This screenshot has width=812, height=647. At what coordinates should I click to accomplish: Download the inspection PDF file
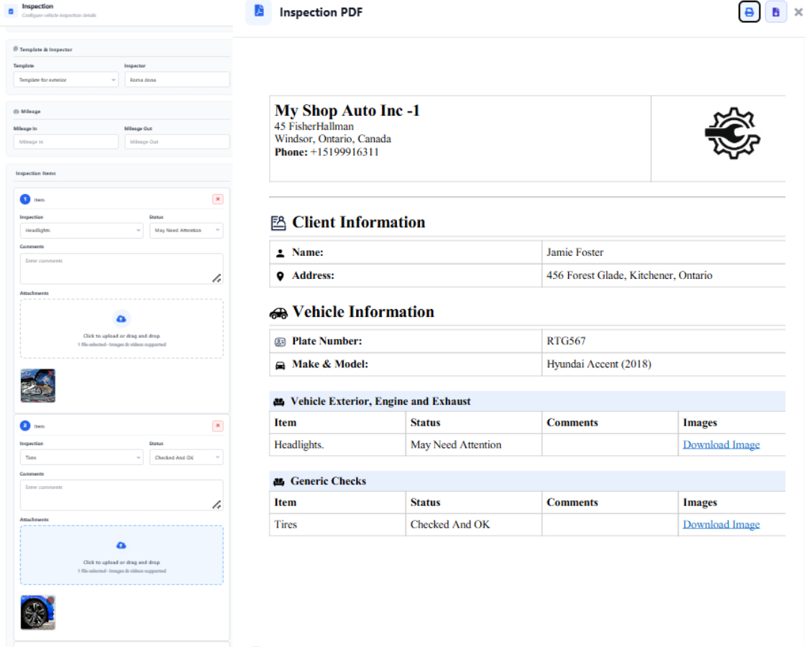(775, 12)
